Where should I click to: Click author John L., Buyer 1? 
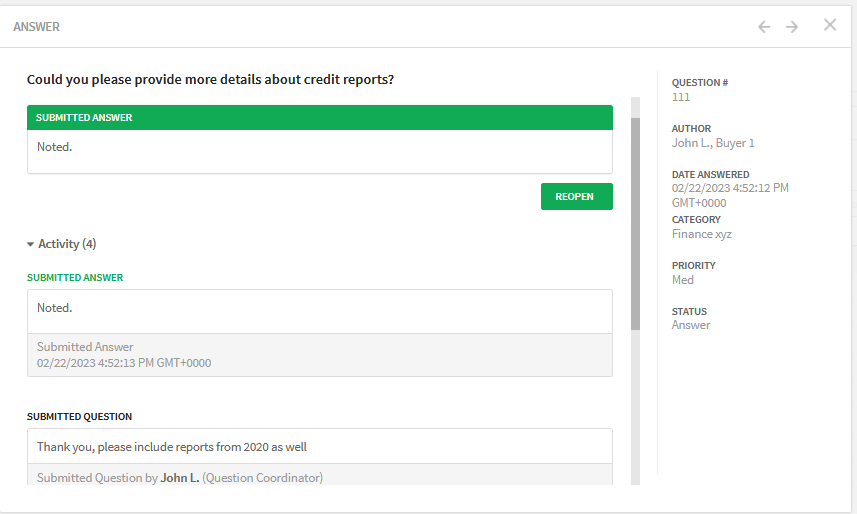(x=713, y=143)
